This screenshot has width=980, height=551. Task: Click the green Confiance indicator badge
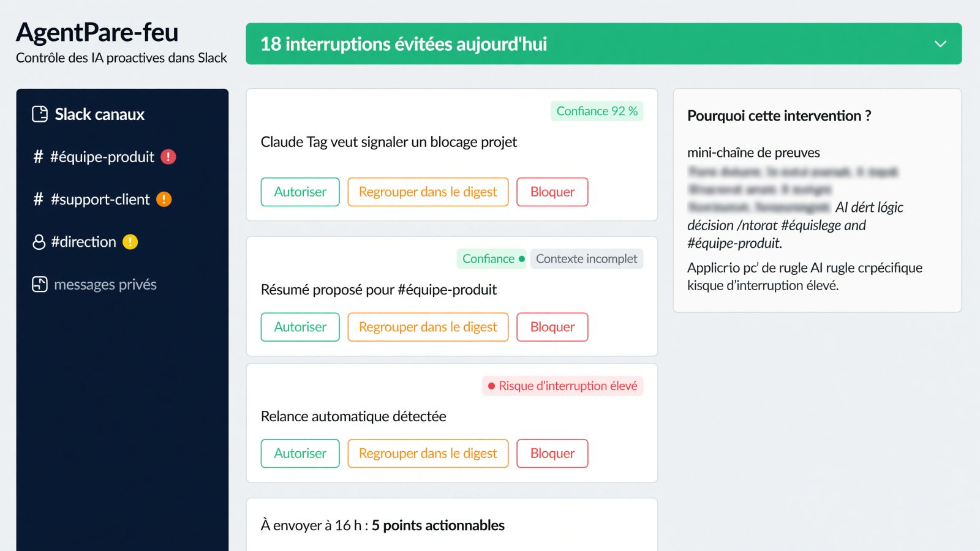(492, 259)
